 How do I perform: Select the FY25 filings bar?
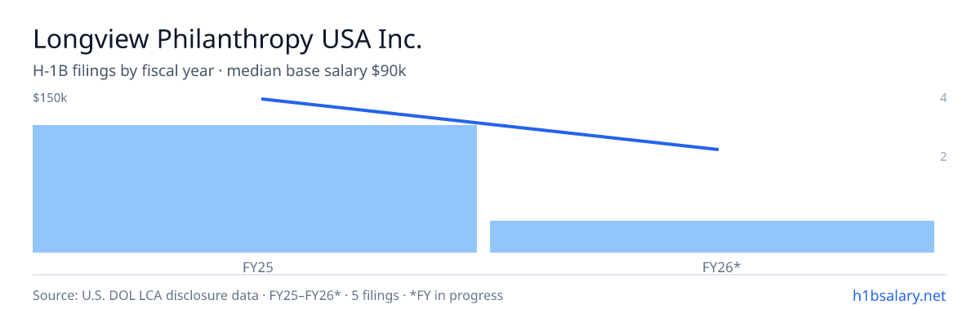point(255,189)
